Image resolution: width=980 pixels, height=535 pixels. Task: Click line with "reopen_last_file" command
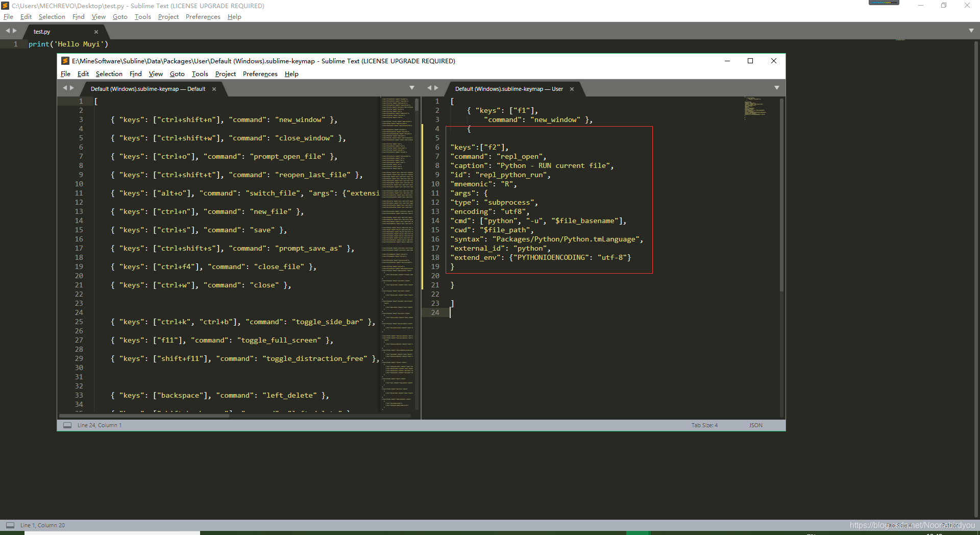pos(237,175)
